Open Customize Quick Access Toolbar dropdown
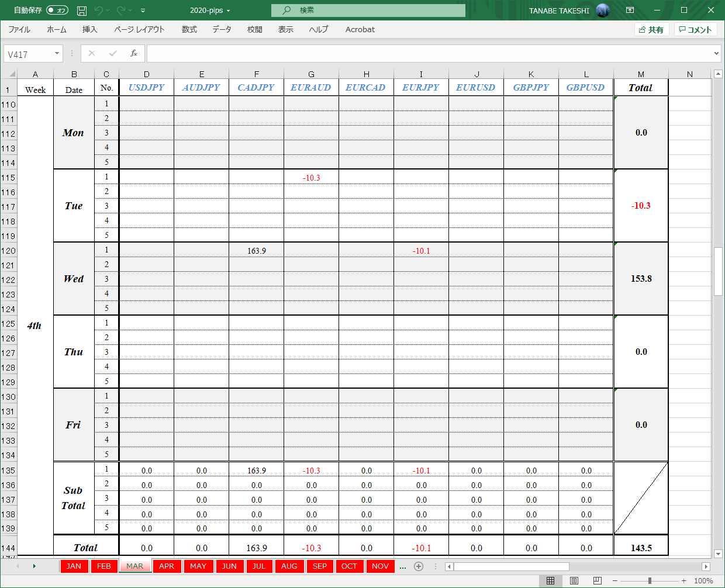The image size is (725, 588). click(143, 11)
